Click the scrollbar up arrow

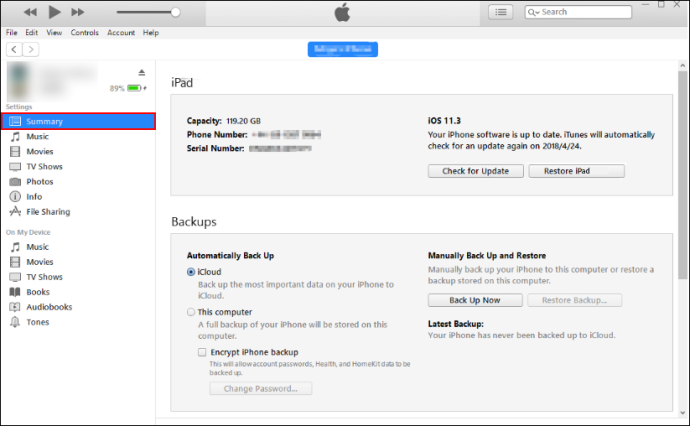683,66
